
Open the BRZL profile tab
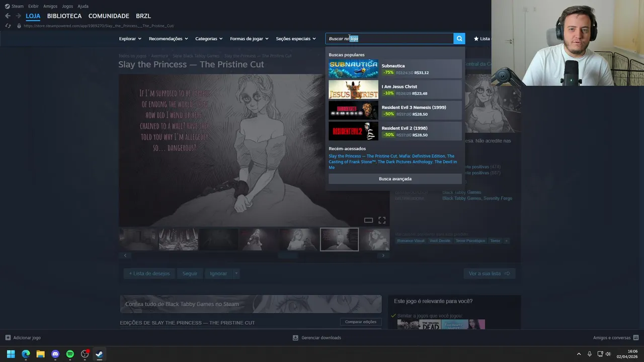coord(143,16)
